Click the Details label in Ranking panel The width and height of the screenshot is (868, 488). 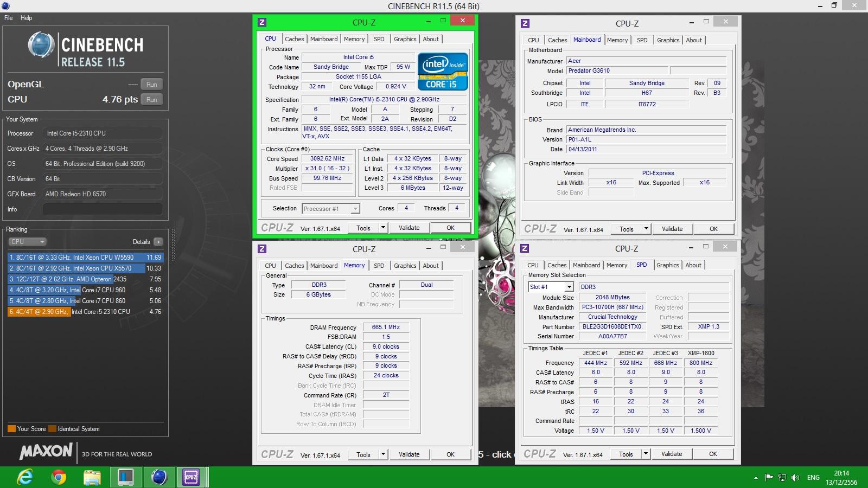141,242
